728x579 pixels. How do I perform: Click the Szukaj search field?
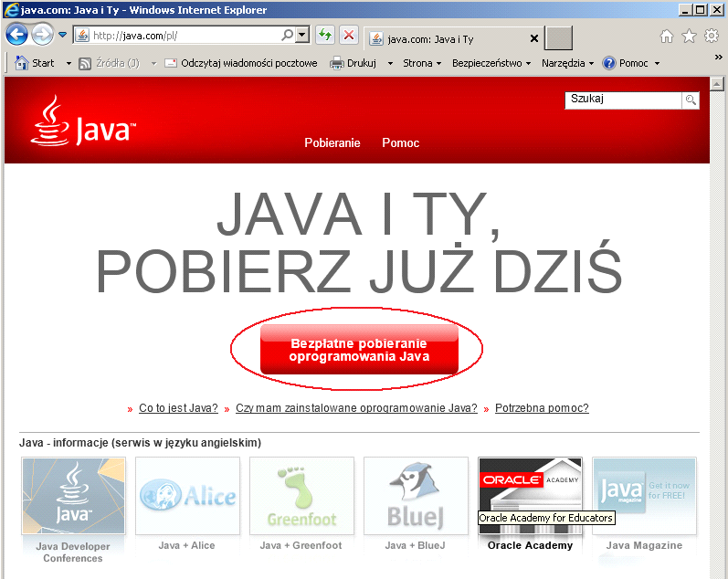(x=623, y=100)
